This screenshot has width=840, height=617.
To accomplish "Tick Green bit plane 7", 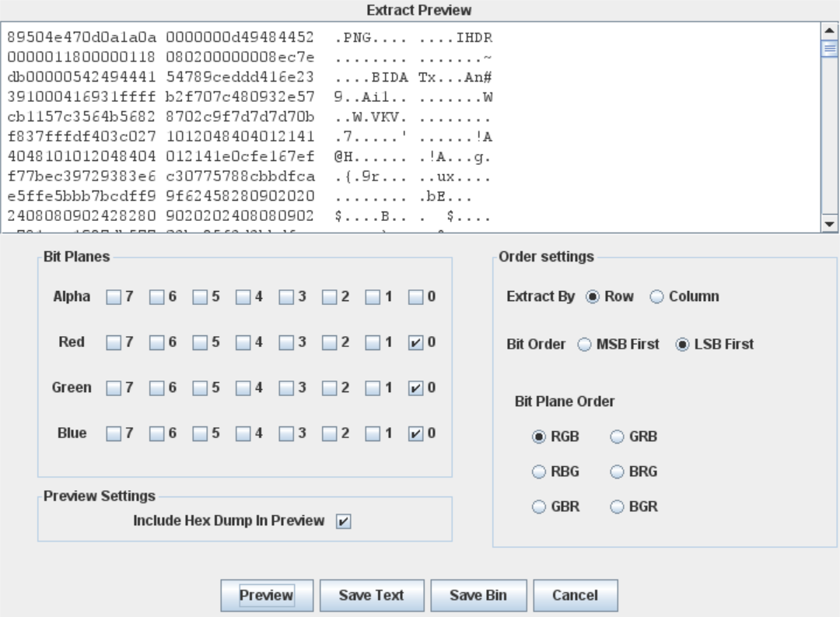I will (x=114, y=388).
